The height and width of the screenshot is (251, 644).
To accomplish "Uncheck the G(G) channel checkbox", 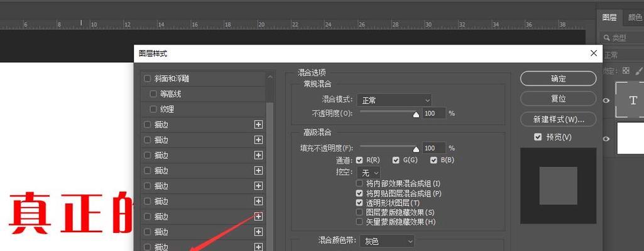I will click(x=396, y=160).
